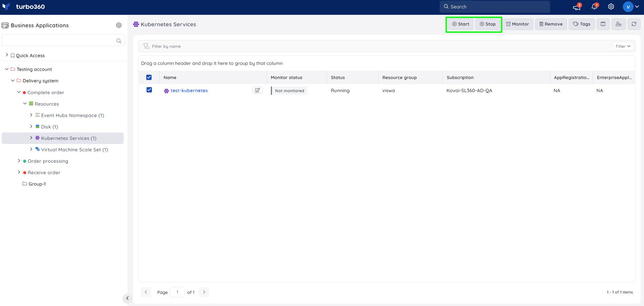Click the Tags button

(582, 24)
